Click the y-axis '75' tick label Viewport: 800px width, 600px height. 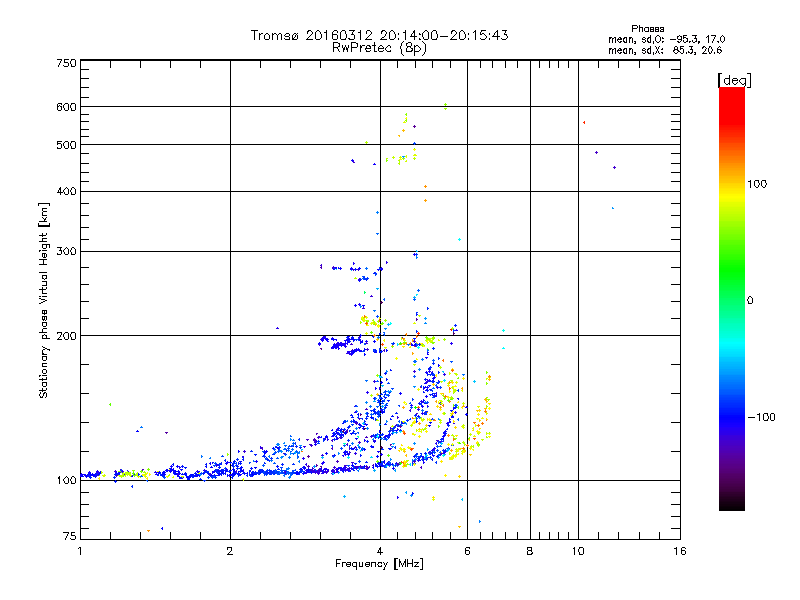click(x=70, y=536)
